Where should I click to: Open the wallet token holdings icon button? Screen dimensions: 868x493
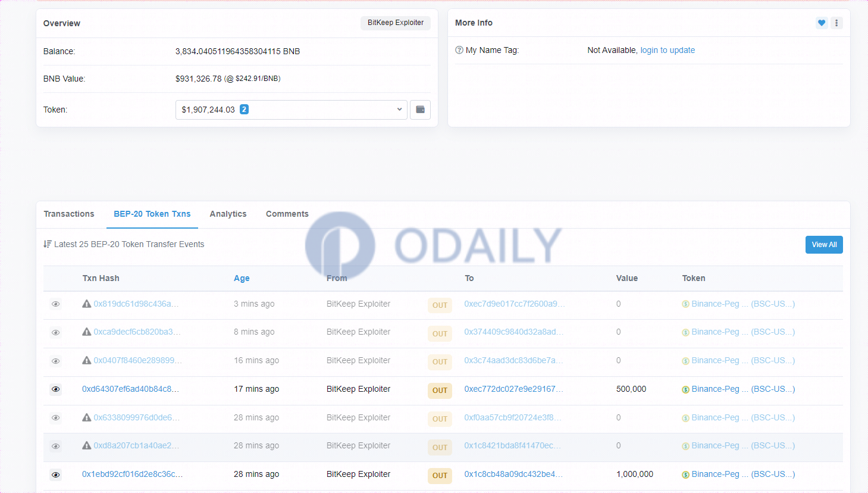click(x=420, y=110)
